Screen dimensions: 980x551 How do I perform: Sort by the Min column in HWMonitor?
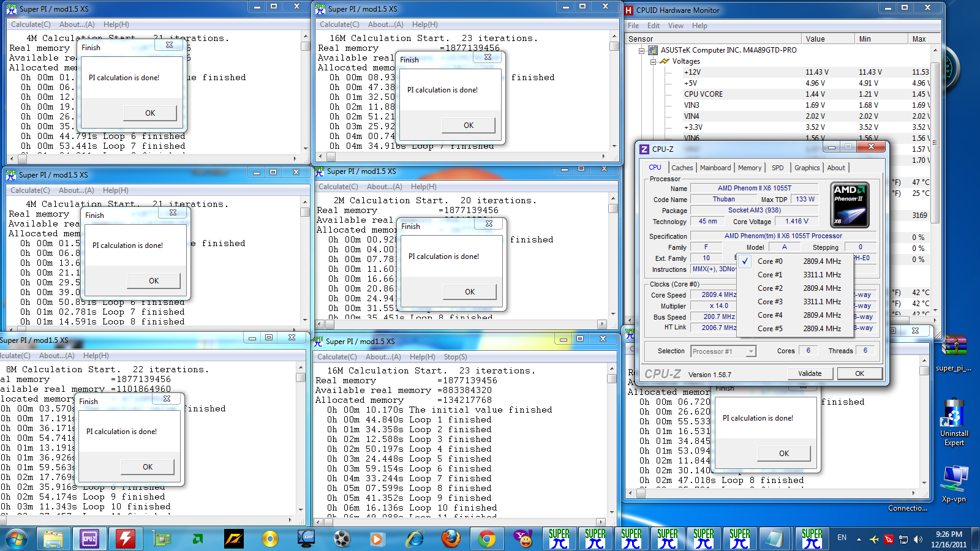tap(881, 39)
